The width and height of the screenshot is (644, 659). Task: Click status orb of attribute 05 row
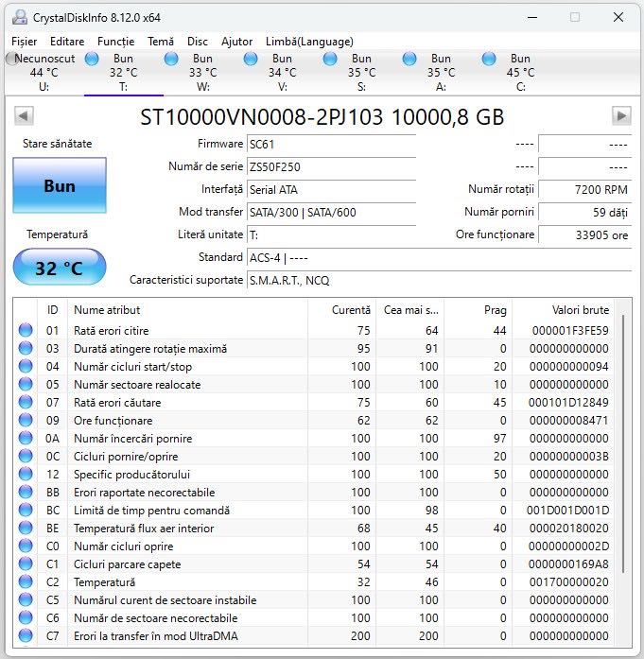pyautogui.click(x=26, y=384)
